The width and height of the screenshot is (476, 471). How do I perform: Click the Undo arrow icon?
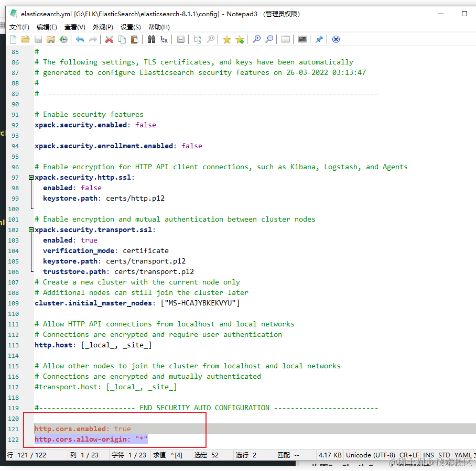pyautogui.click(x=80, y=39)
